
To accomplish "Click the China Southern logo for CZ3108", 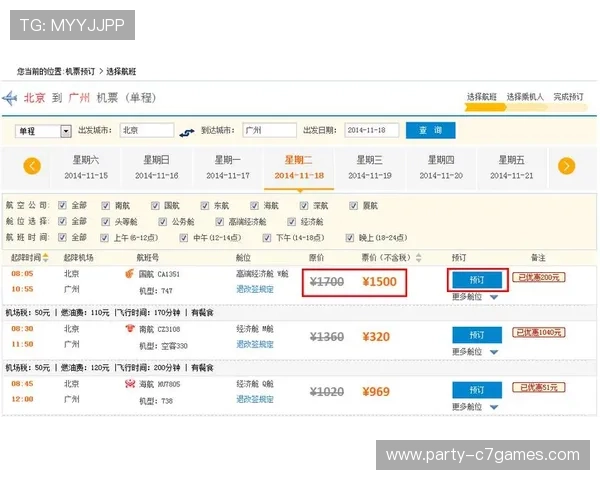I will click(130, 328).
